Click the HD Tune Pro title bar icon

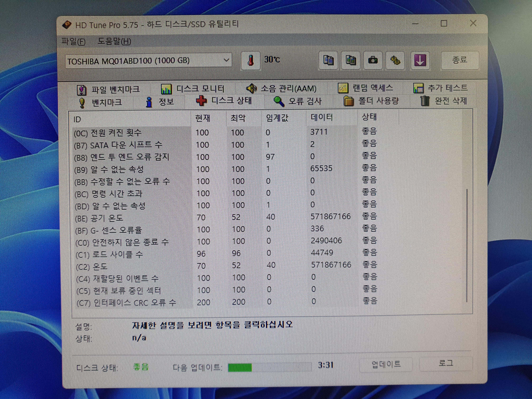point(67,25)
